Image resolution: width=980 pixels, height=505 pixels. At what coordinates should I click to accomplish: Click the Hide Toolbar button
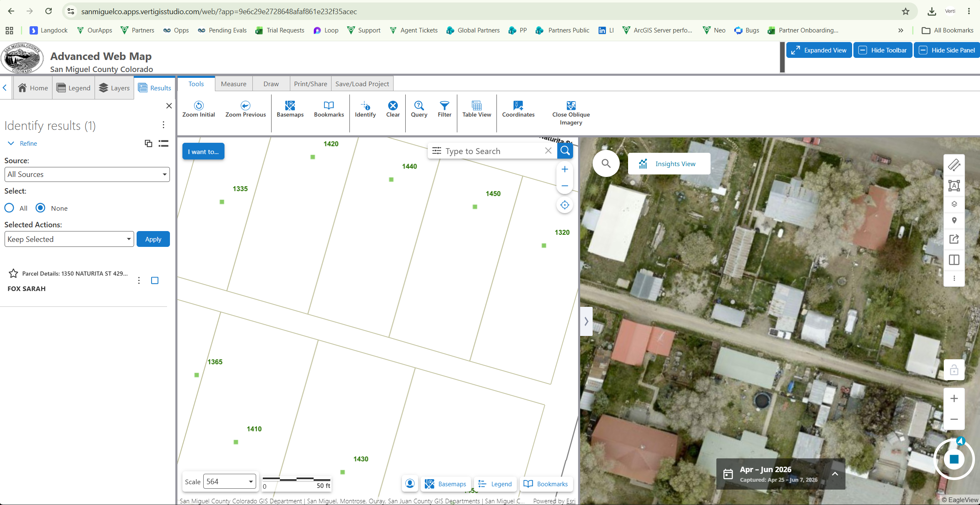tap(883, 50)
